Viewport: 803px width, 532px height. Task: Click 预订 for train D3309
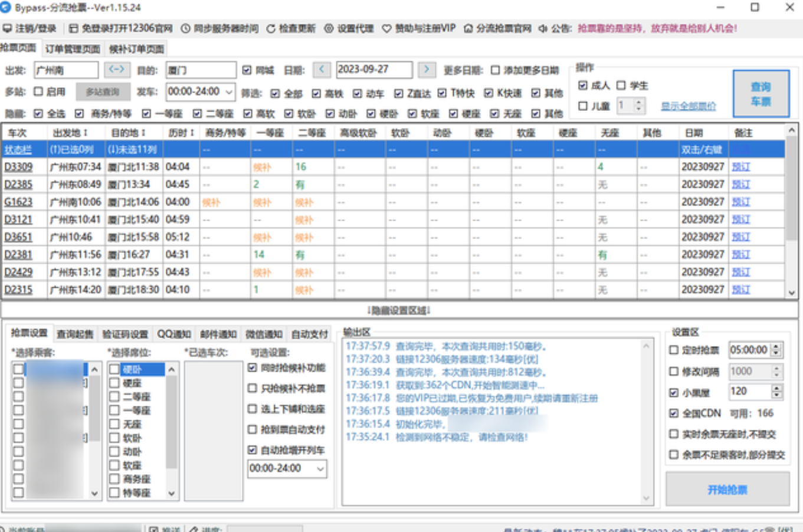click(740, 167)
